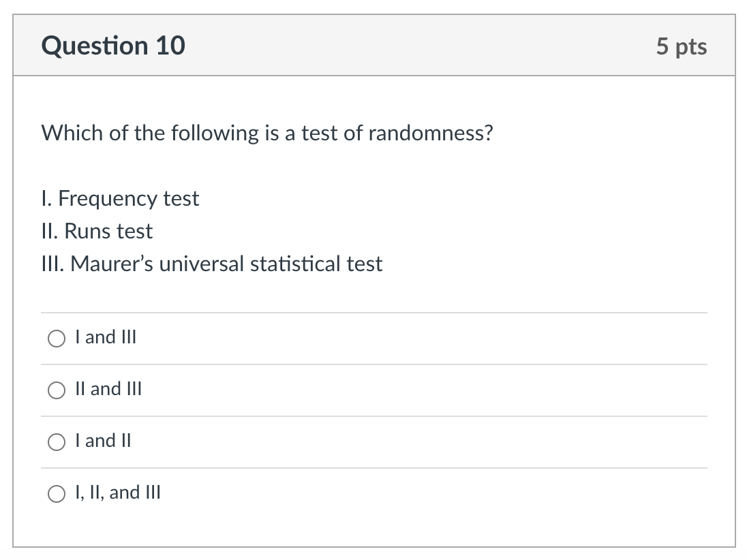
Task: Click the "I and III" answer label text
Action: tap(106, 337)
